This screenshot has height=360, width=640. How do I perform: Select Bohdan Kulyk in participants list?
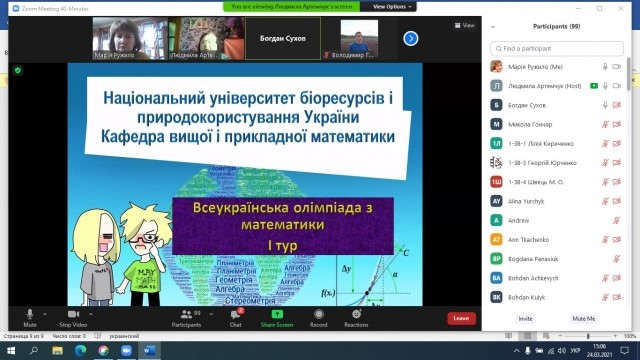[556, 297]
